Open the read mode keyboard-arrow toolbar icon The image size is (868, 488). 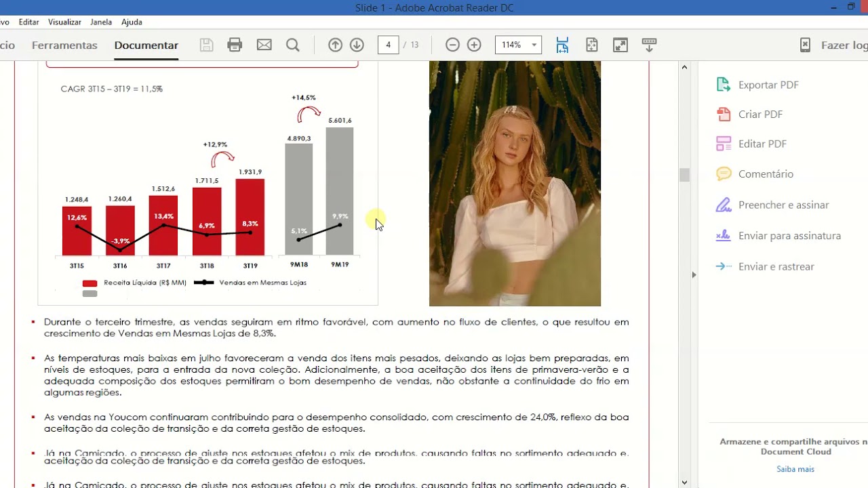coord(649,45)
